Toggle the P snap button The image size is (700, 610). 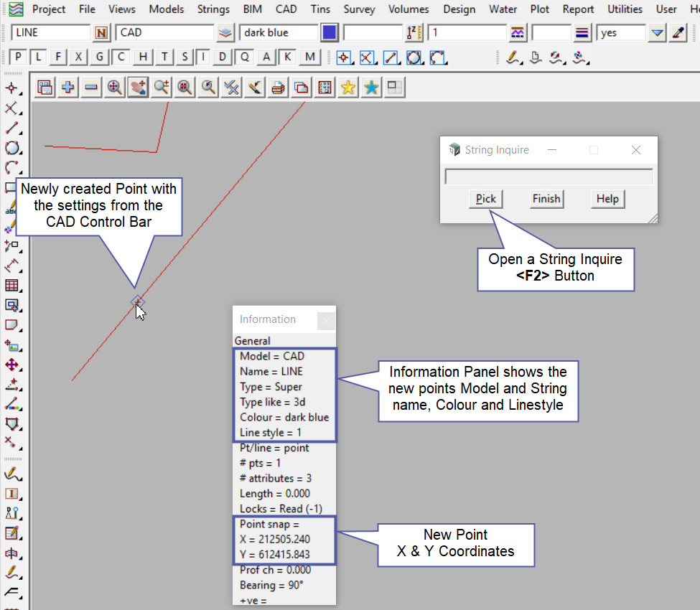click(18, 57)
